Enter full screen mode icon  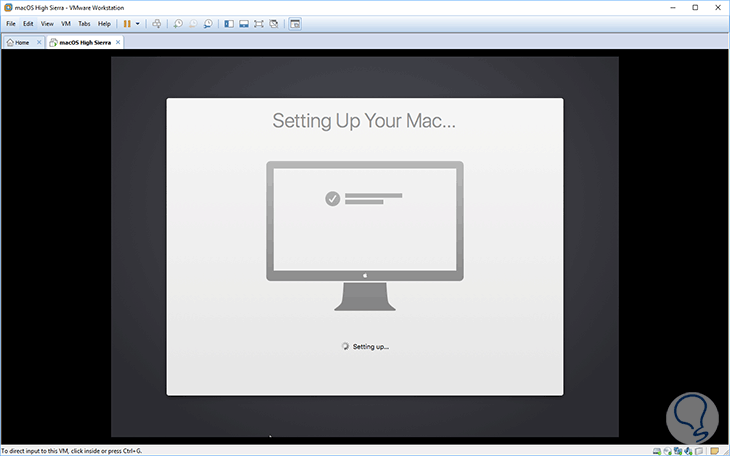[259, 24]
